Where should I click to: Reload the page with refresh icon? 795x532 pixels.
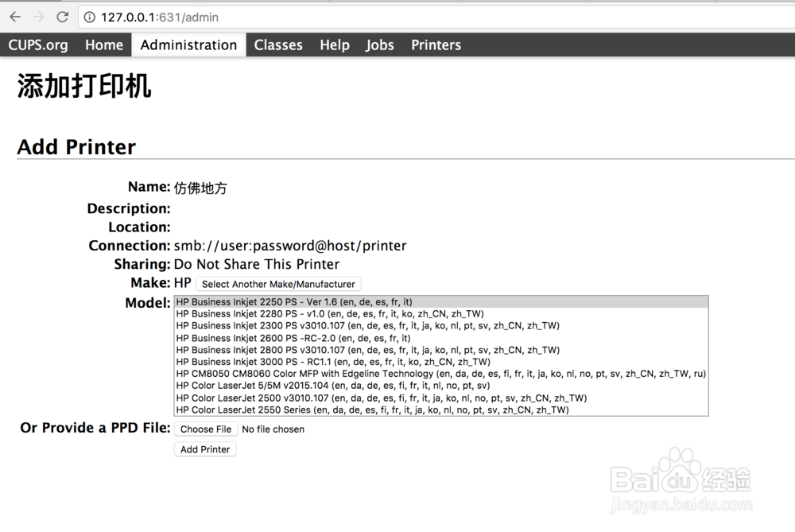(63, 17)
